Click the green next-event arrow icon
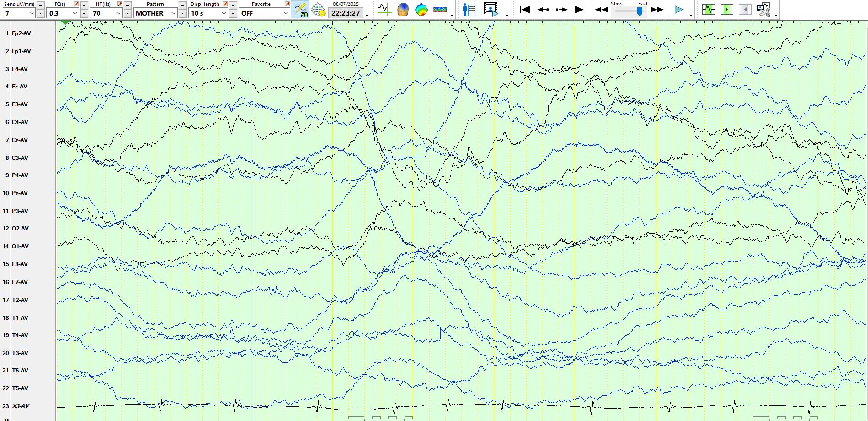868x421 pixels. [727, 9]
